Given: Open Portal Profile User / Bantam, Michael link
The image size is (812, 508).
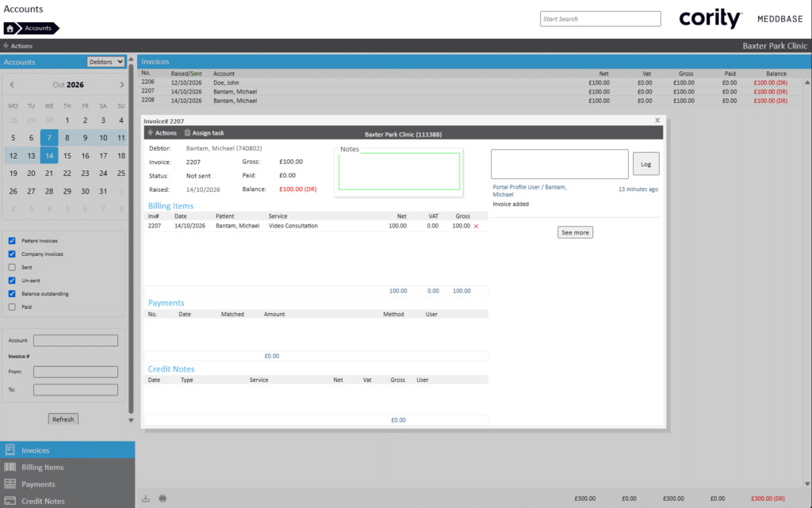Looking at the screenshot, I should (529, 191).
